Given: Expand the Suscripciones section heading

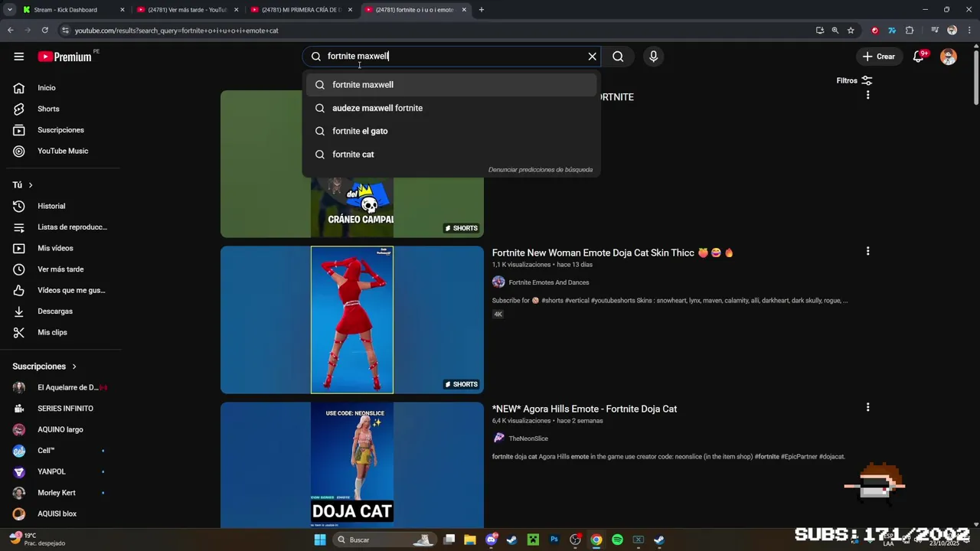Looking at the screenshot, I should point(44,367).
